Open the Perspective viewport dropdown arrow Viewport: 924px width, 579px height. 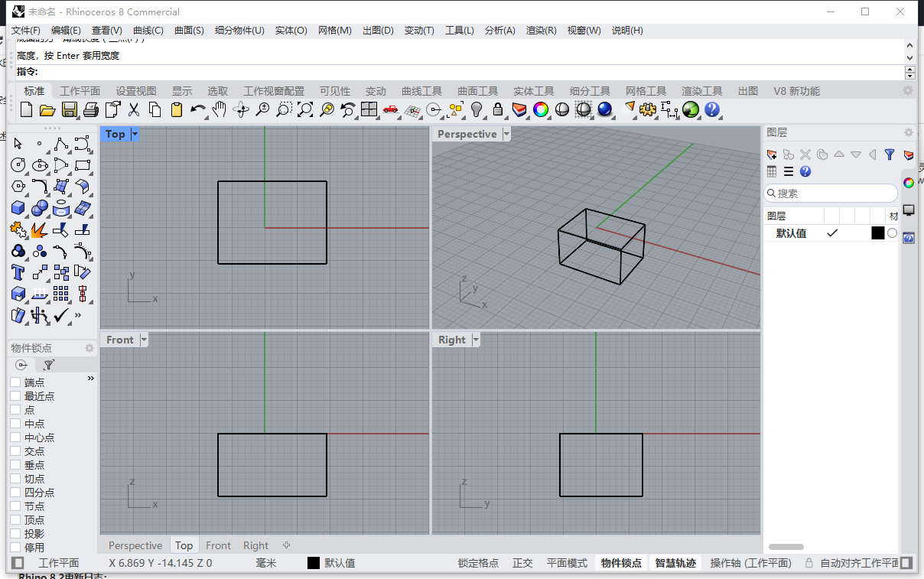(x=506, y=134)
